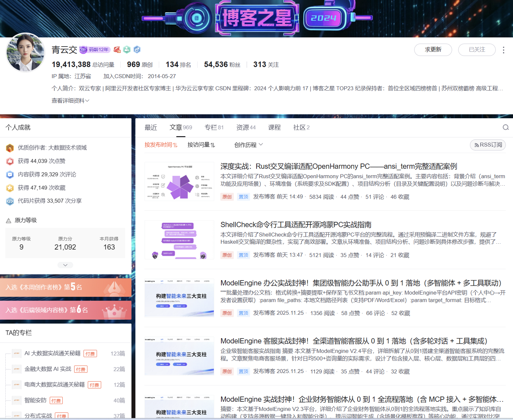Switch to the 最近 tab
The image size is (513, 420).
151,128
